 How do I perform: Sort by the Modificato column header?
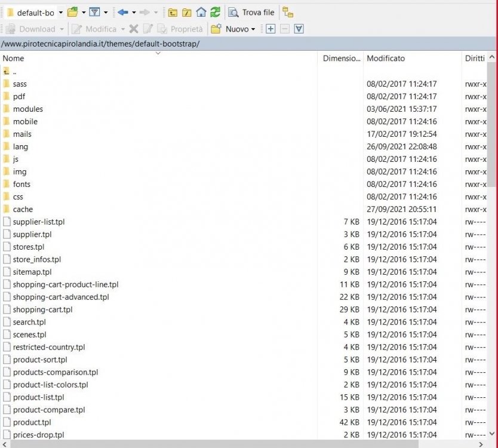(x=385, y=58)
